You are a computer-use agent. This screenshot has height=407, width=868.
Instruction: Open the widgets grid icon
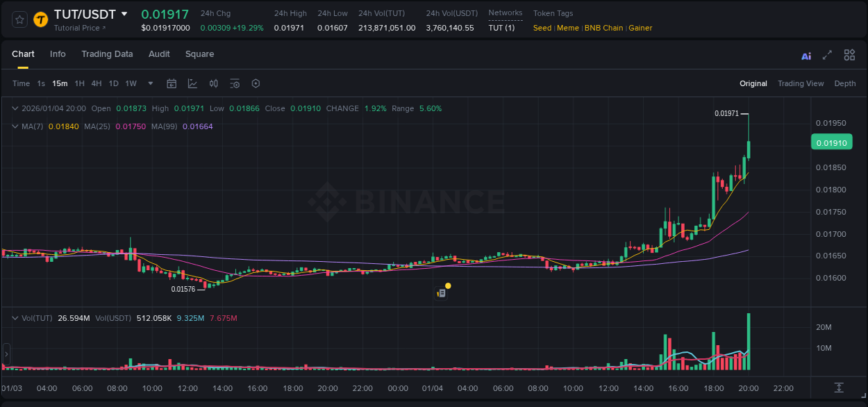pos(849,56)
